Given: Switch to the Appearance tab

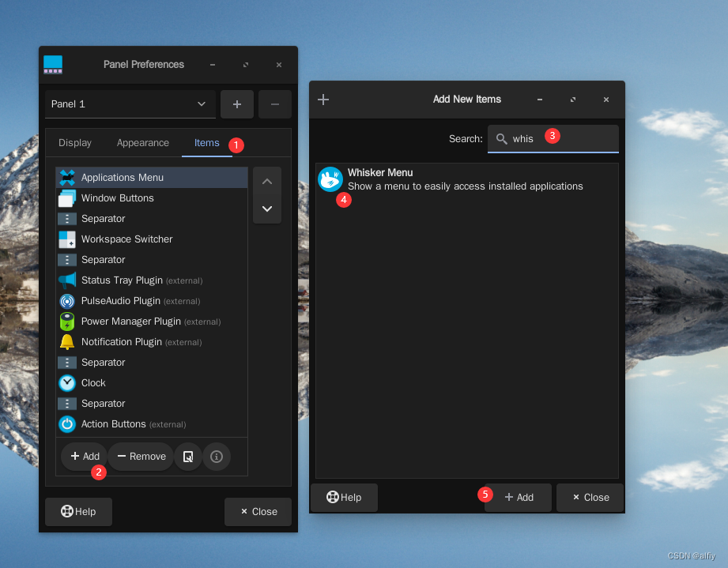Looking at the screenshot, I should [x=143, y=143].
